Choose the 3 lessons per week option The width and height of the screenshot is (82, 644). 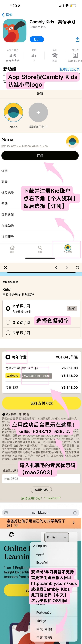[x=8, y=322]
